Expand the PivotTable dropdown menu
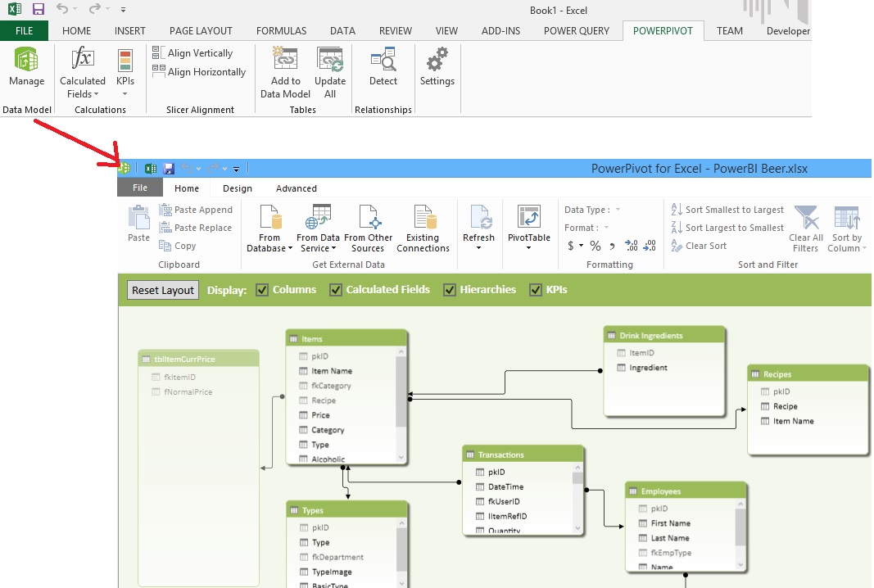 click(x=529, y=248)
